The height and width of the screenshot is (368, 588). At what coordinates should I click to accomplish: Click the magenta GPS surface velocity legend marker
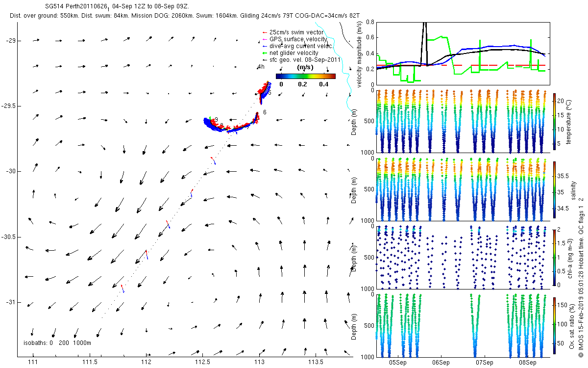point(265,39)
